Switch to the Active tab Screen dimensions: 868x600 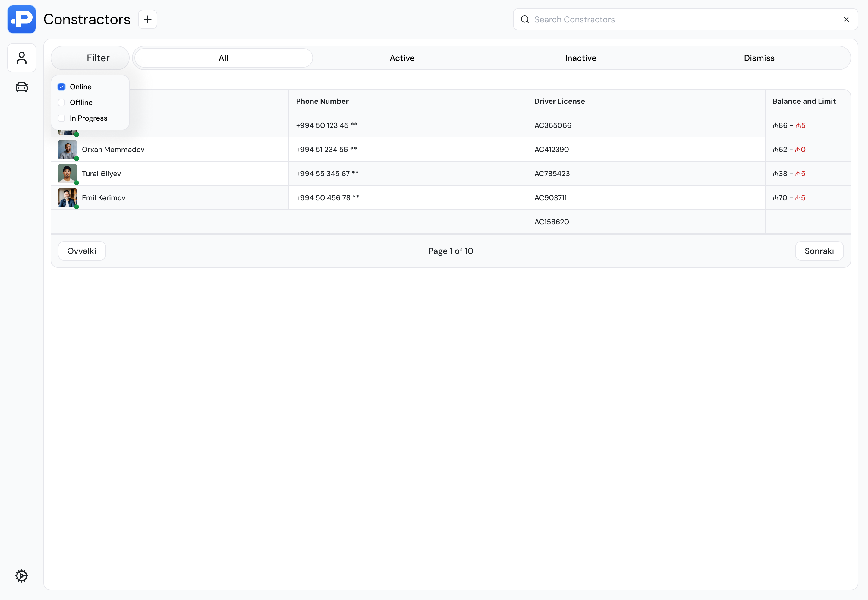[402, 58]
